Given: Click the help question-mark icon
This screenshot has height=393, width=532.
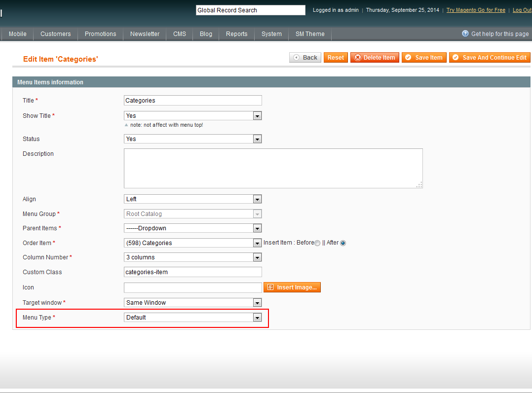Looking at the screenshot, I should (465, 34).
